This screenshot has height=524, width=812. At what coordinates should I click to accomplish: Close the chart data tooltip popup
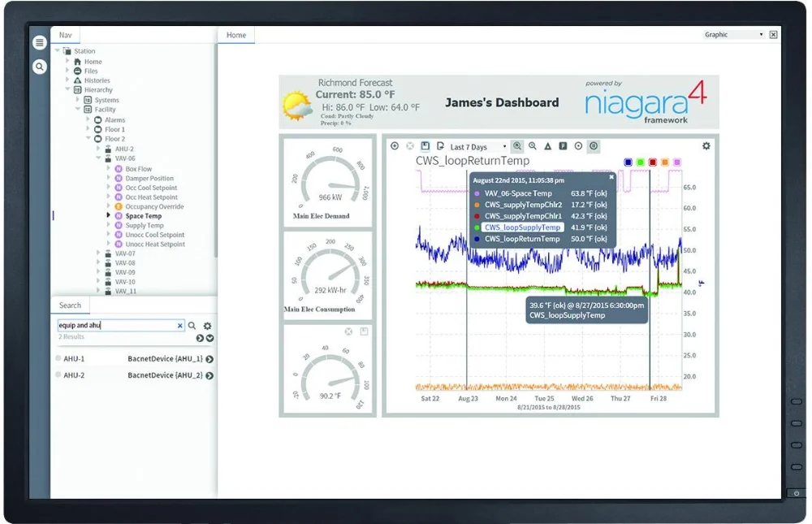pyautogui.click(x=611, y=177)
